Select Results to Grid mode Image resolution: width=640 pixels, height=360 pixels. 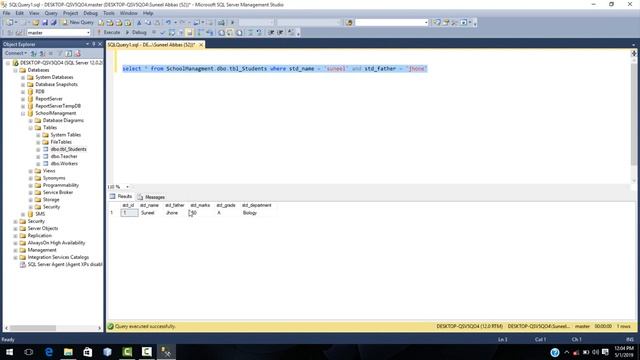click(x=230, y=32)
